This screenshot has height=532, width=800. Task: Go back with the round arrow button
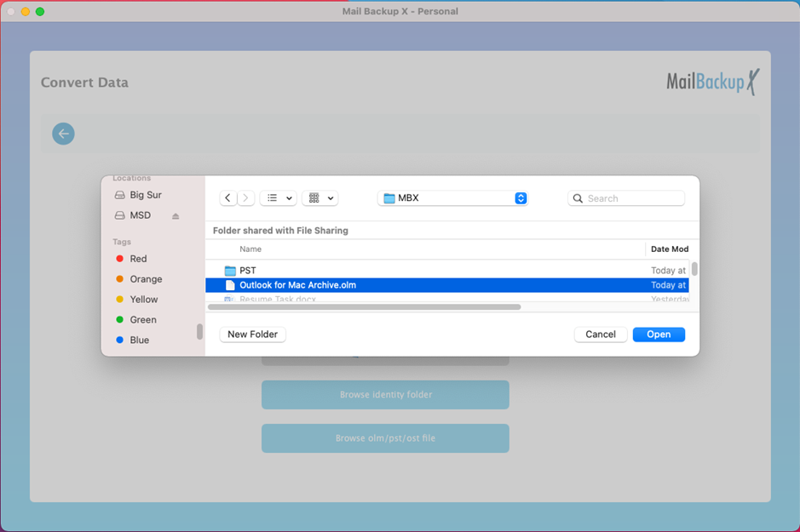tap(63, 134)
